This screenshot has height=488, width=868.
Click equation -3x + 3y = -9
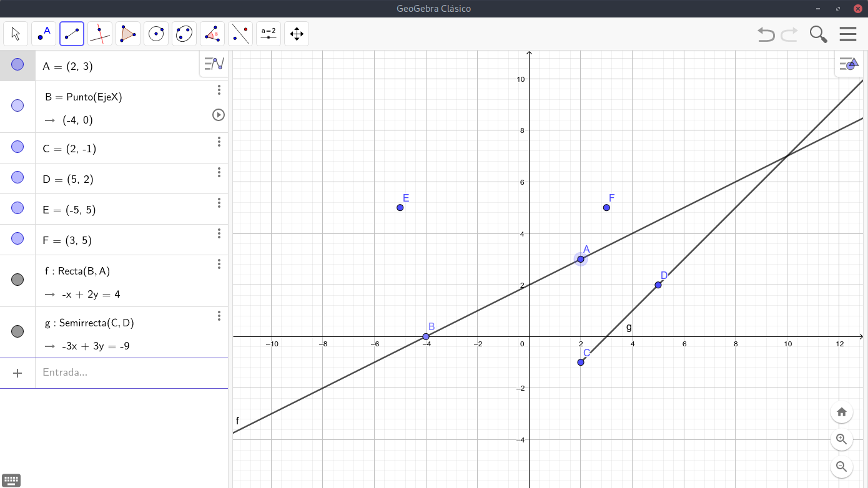coord(96,346)
